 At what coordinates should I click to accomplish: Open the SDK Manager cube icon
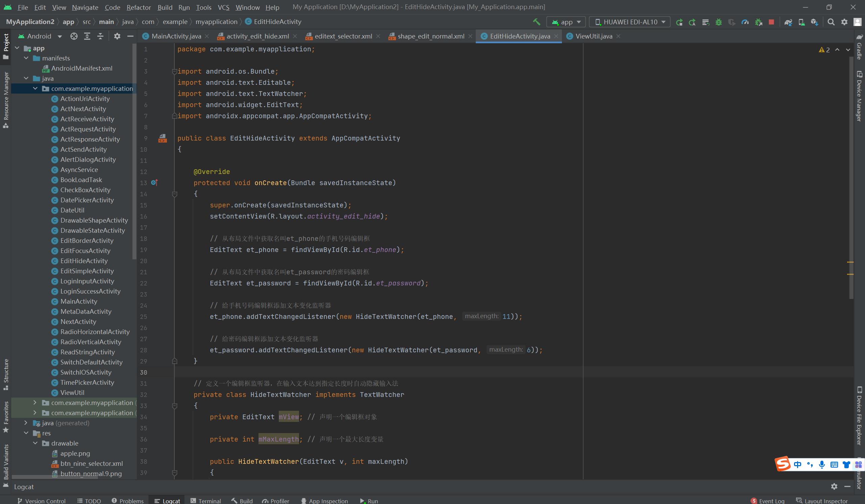pos(814,22)
